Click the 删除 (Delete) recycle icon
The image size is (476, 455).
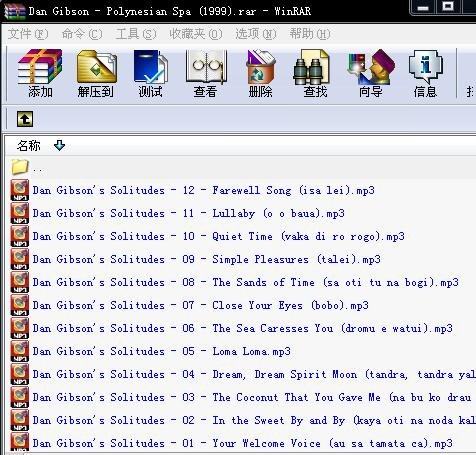(260, 73)
